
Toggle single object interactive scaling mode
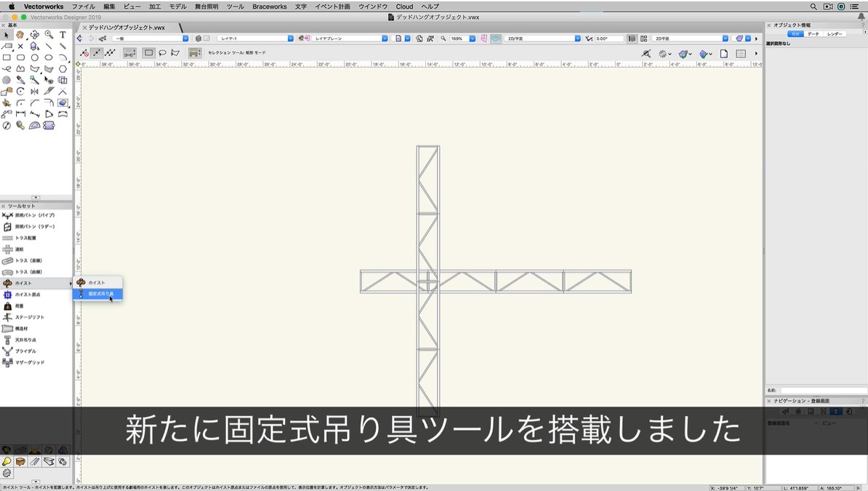[x=97, y=53]
